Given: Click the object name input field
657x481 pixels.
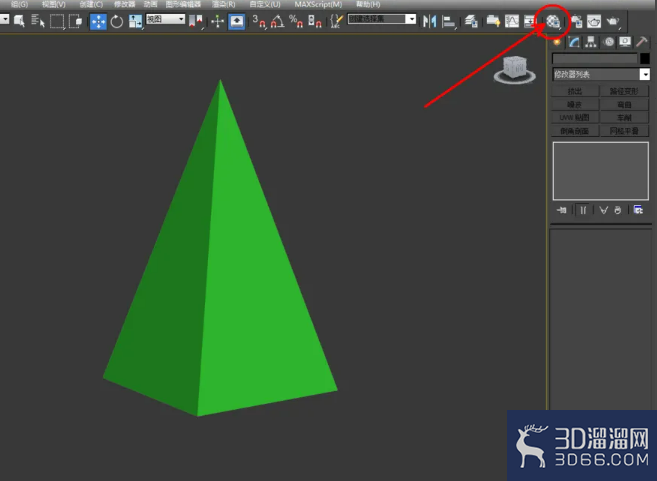Looking at the screenshot, I should pyautogui.click(x=595, y=58).
